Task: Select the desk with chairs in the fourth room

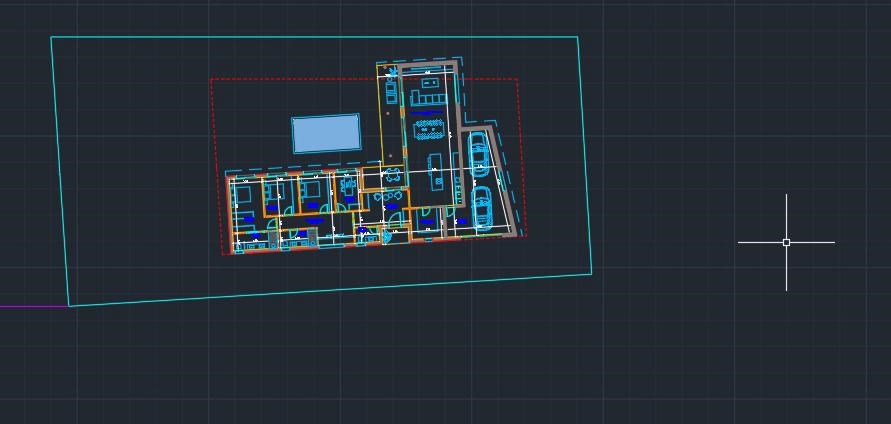Action: click(x=348, y=185)
